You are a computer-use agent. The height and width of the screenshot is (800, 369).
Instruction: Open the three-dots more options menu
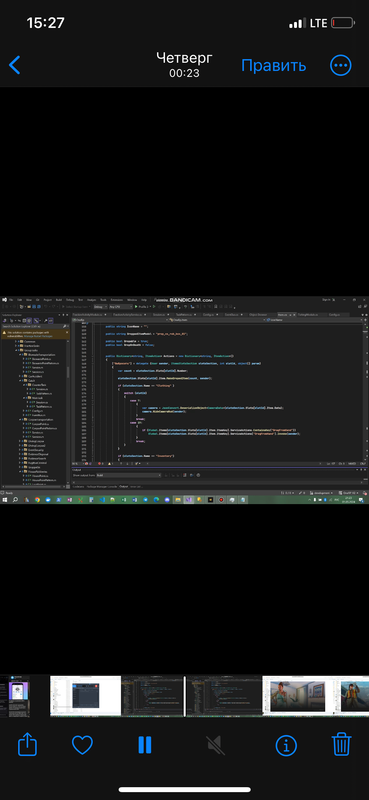pyautogui.click(x=340, y=65)
